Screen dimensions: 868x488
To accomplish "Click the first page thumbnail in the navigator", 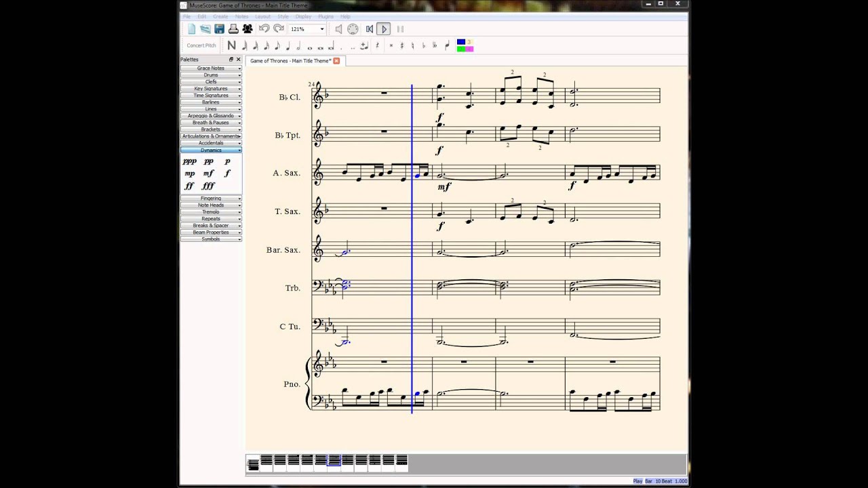I will click(253, 464).
